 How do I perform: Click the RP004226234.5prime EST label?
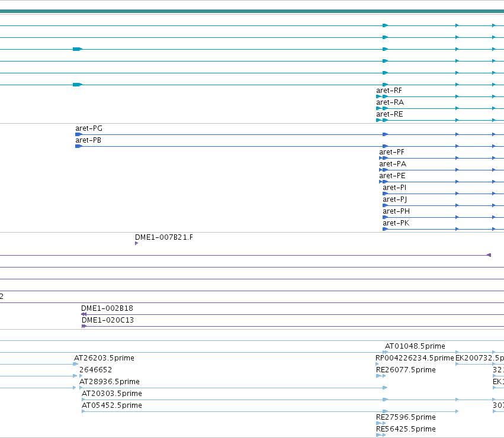coord(415,358)
